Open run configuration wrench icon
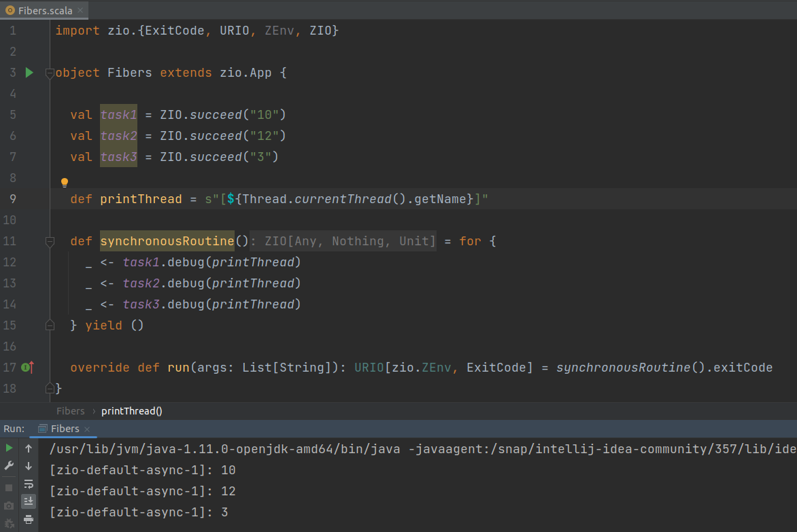 click(x=9, y=465)
